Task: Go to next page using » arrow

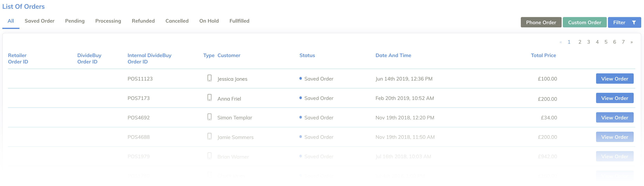Action: 632,42
